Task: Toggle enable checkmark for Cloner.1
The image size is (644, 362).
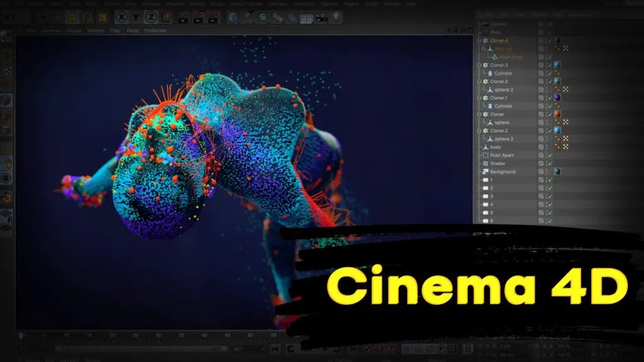Action: 550,97
